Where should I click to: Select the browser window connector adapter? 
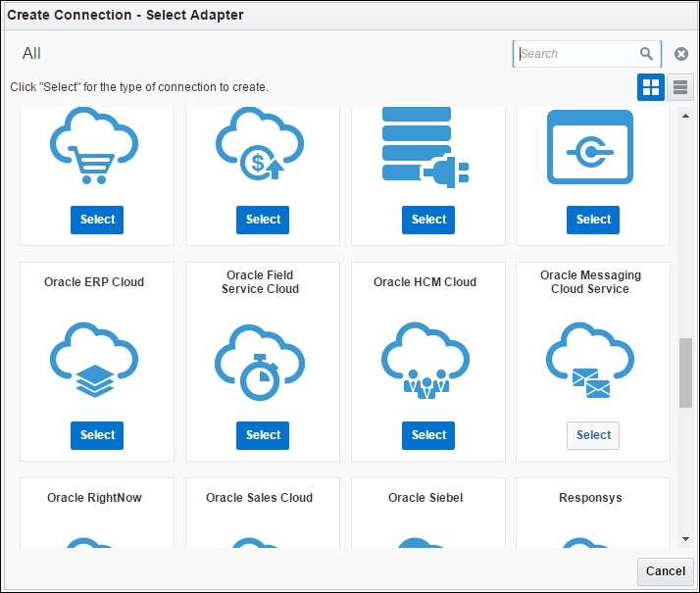click(593, 220)
